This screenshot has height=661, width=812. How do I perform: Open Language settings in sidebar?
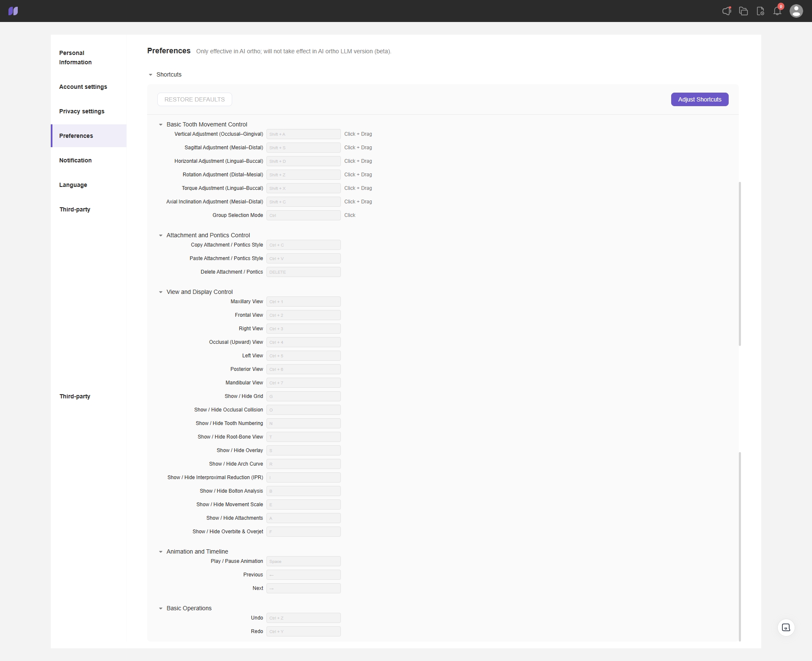[x=88, y=185]
